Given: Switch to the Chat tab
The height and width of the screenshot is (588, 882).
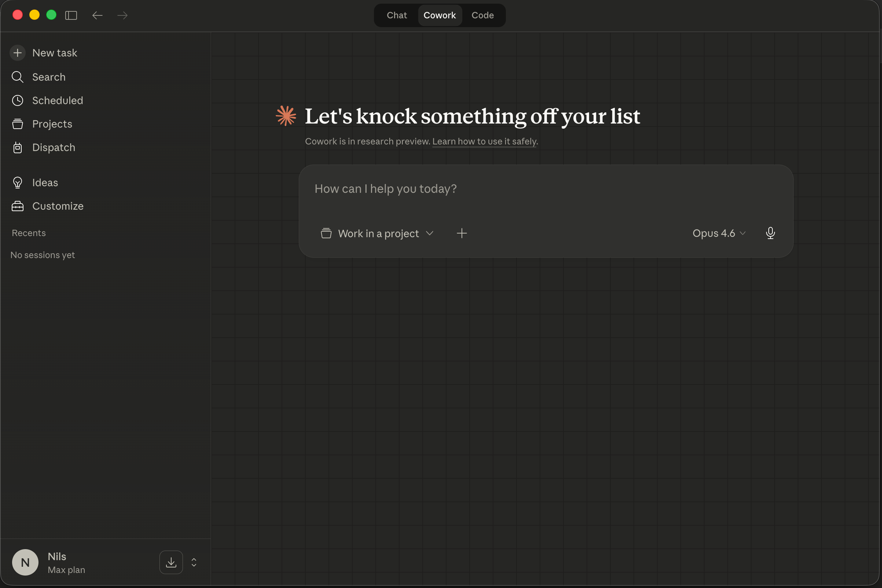Looking at the screenshot, I should tap(397, 15).
